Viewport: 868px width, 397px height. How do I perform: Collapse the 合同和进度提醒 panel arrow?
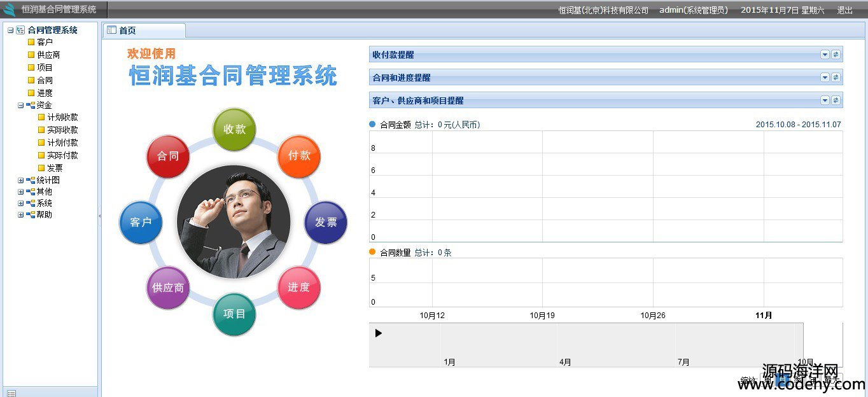point(825,78)
